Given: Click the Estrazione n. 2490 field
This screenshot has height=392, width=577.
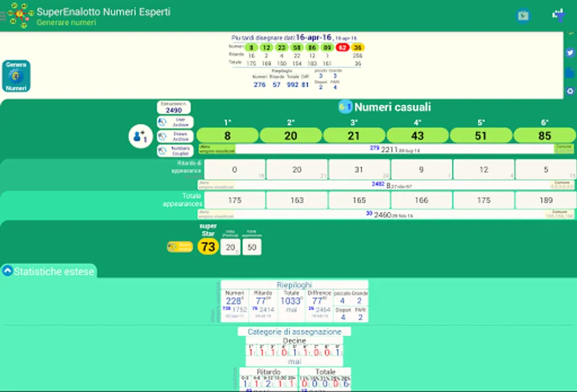Looking at the screenshot, I should click(x=174, y=108).
